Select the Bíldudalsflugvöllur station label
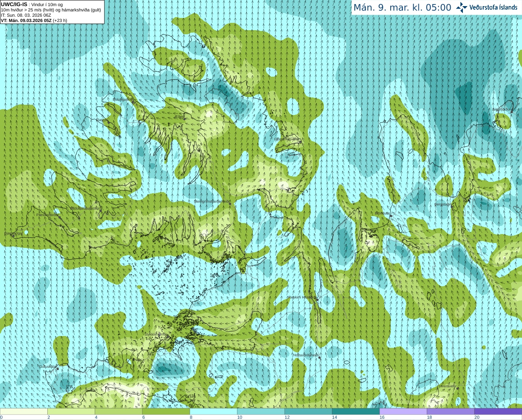The height and width of the screenshot is (420, 522). (85, 208)
